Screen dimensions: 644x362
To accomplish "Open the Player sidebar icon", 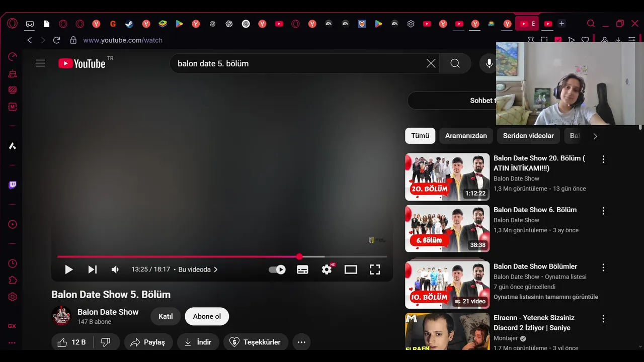I will [13, 224].
